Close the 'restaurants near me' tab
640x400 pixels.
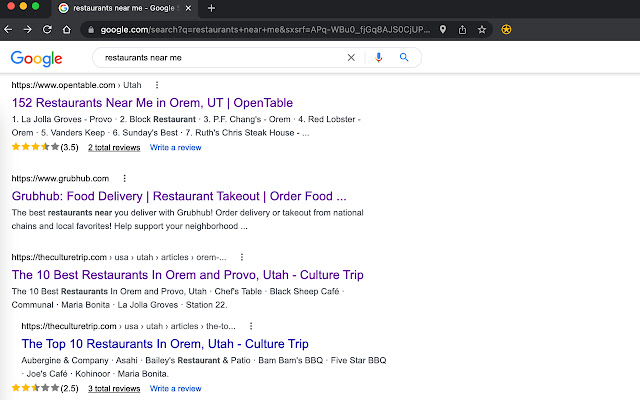(x=188, y=8)
